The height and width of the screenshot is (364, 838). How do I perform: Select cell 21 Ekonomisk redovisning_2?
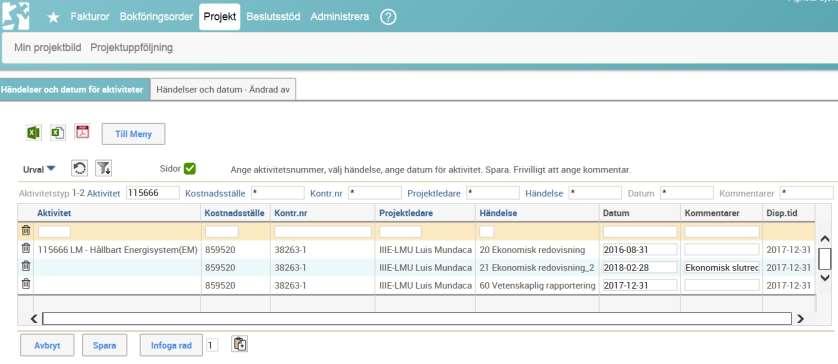537,267
